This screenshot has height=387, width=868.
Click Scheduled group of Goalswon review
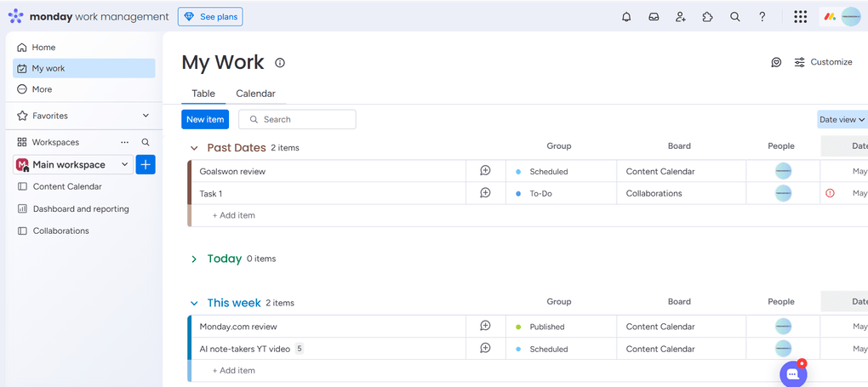pos(562,172)
